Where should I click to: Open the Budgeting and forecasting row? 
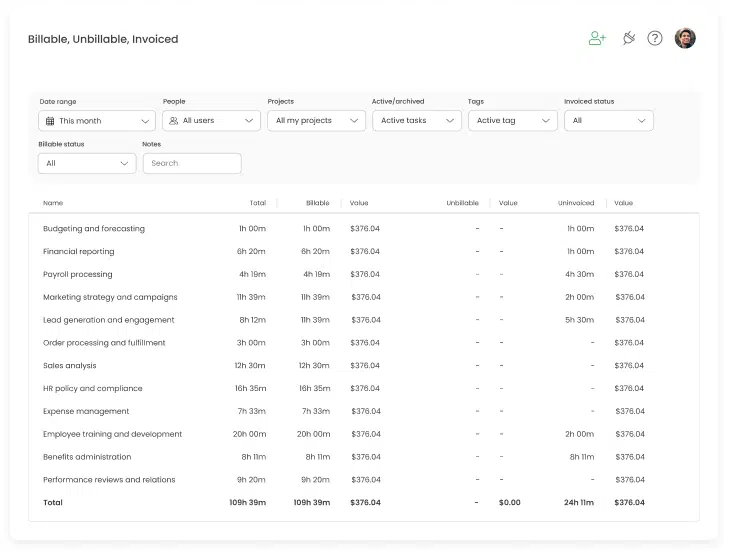[x=94, y=229]
